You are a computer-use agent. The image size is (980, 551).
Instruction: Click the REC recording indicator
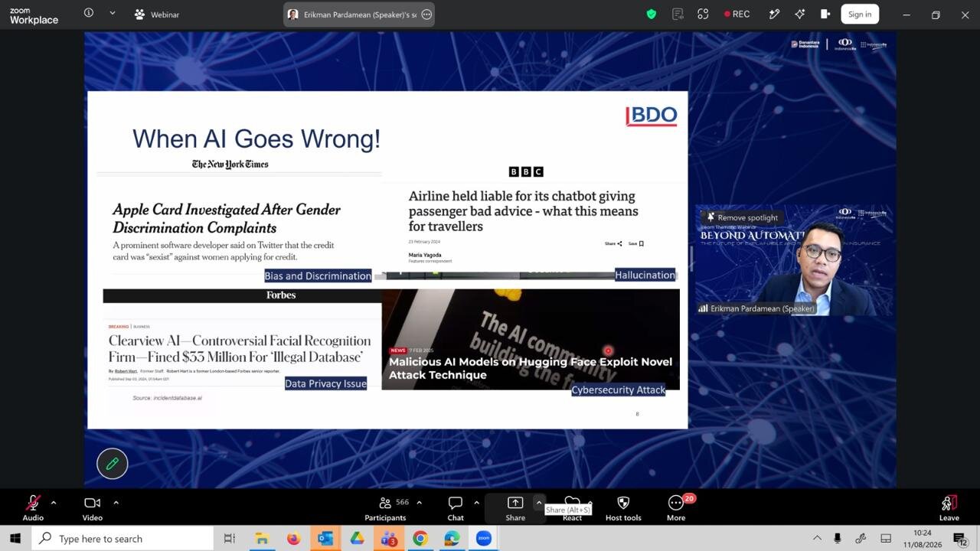coord(737,14)
